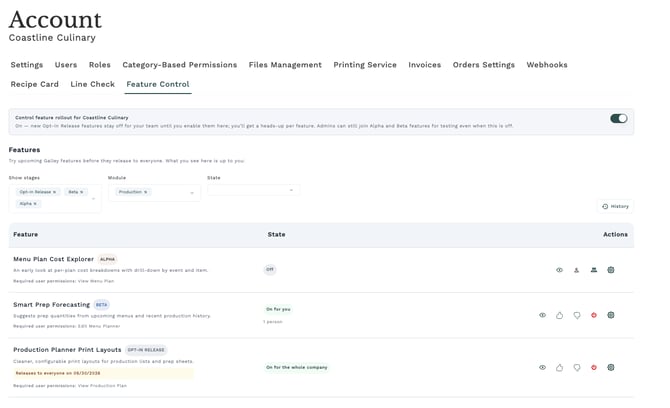Switch to the Invoices tab
Screen dimensions: 670x408
tap(424, 65)
